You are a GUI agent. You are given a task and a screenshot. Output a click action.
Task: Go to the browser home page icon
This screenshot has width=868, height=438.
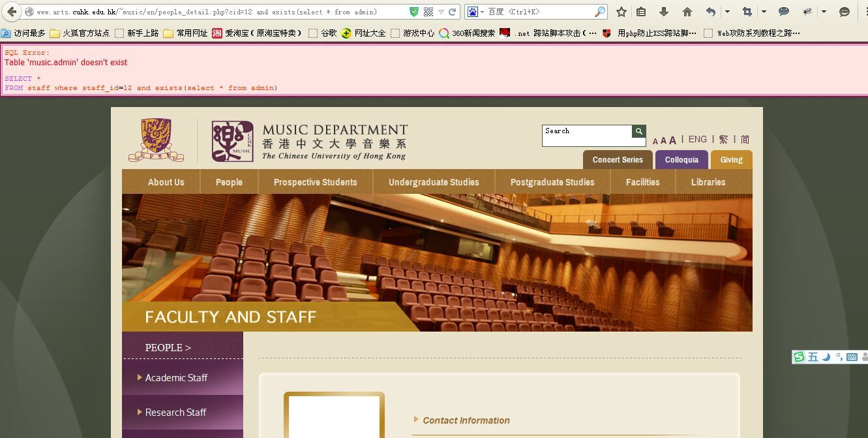point(687,12)
